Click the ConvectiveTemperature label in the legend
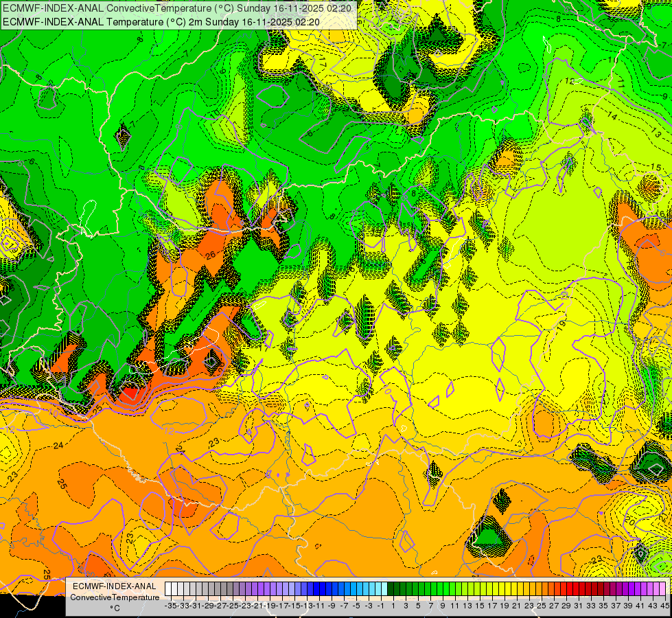 [x=115, y=597]
